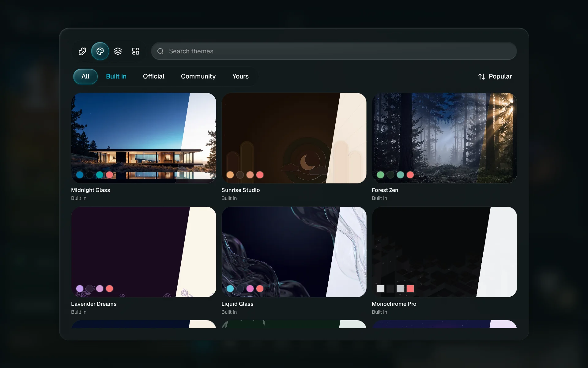Open the Monochrome Pro theme preview
Viewport: 588px width, 368px height.
pos(444,252)
